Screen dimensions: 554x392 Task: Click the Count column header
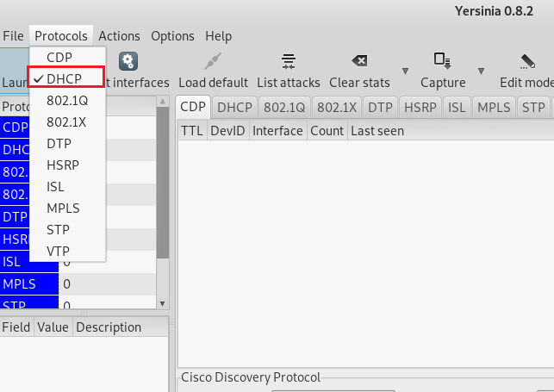click(327, 131)
